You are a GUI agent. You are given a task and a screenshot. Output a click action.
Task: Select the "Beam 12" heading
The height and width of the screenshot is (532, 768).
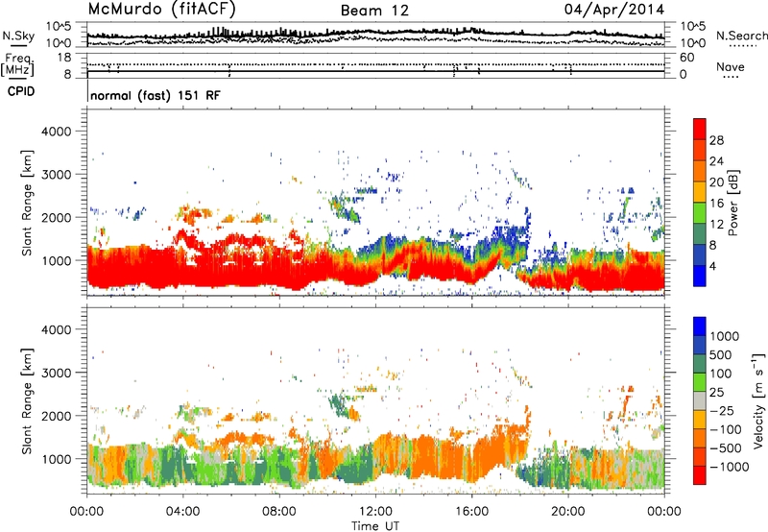coord(374,11)
